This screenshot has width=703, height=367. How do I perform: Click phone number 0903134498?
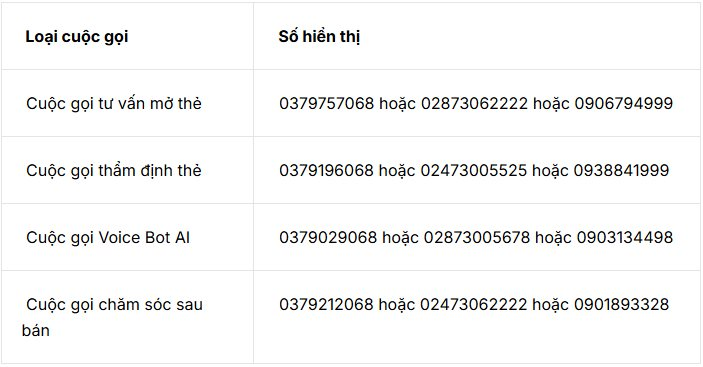625,237
